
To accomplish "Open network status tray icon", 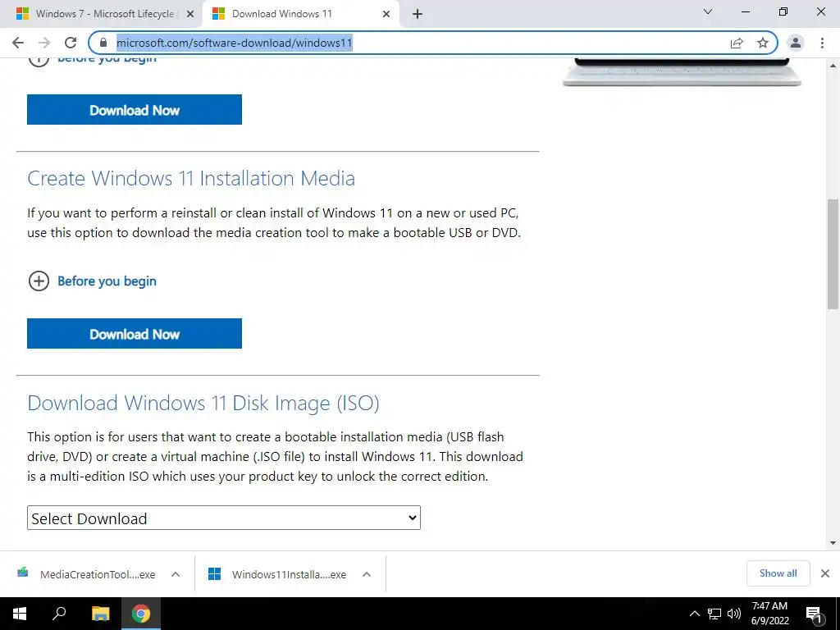I will pos(714,614).
